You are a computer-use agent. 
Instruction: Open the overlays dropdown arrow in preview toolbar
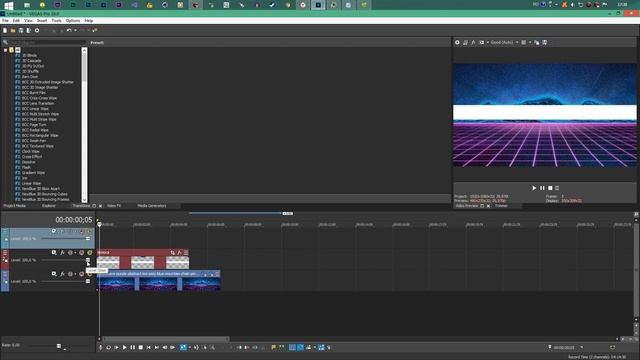[530, 42]
